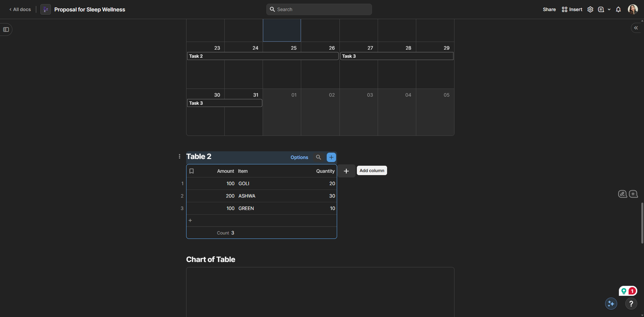Click the add comment icon

coord(633,194)
